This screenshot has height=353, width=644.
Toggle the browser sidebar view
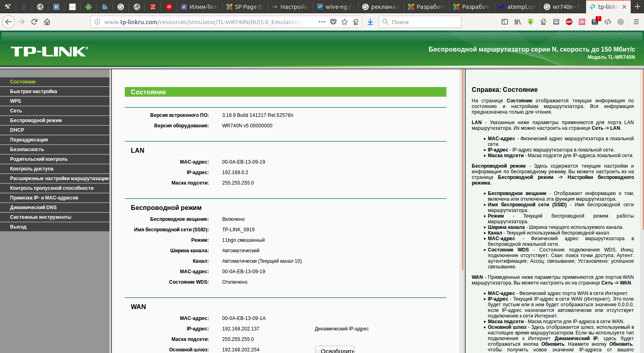click(505, 22)
